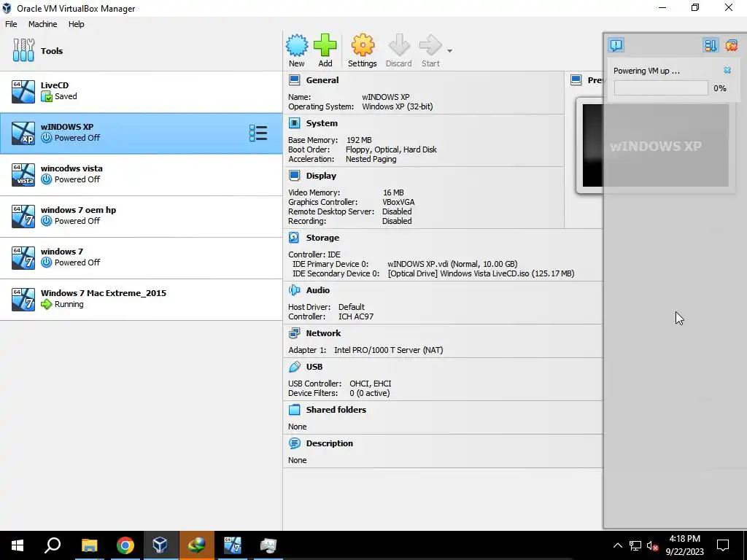Click the VirtualBox taskbar icon
This screenshot has height=560, width=747.
pyautogui.click(x=160, y=545)
